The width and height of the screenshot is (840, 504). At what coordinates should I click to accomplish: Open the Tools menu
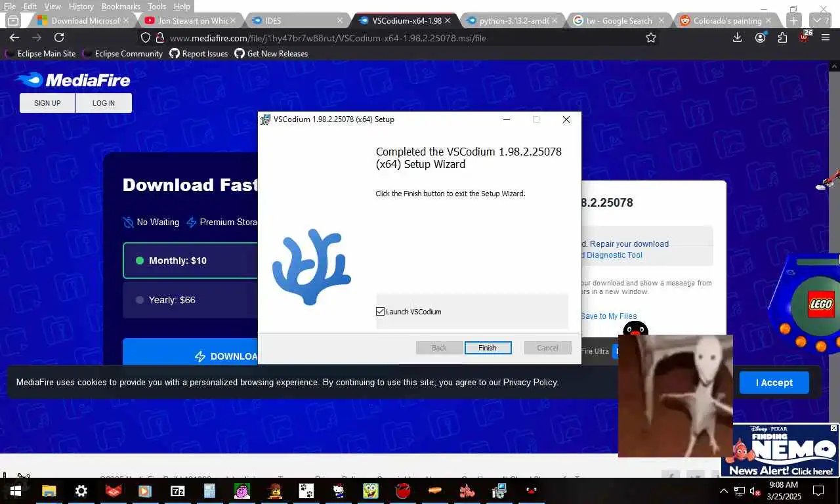[x=157, y=7]
